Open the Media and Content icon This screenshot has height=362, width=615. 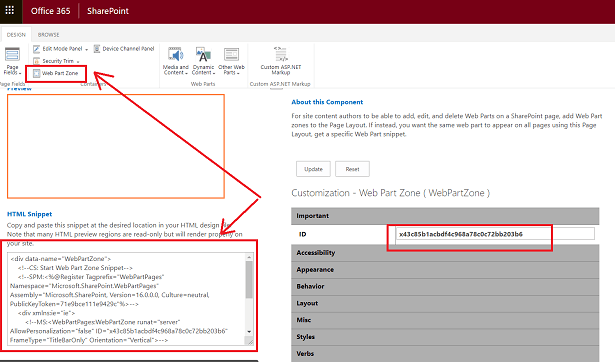[176, 55]
